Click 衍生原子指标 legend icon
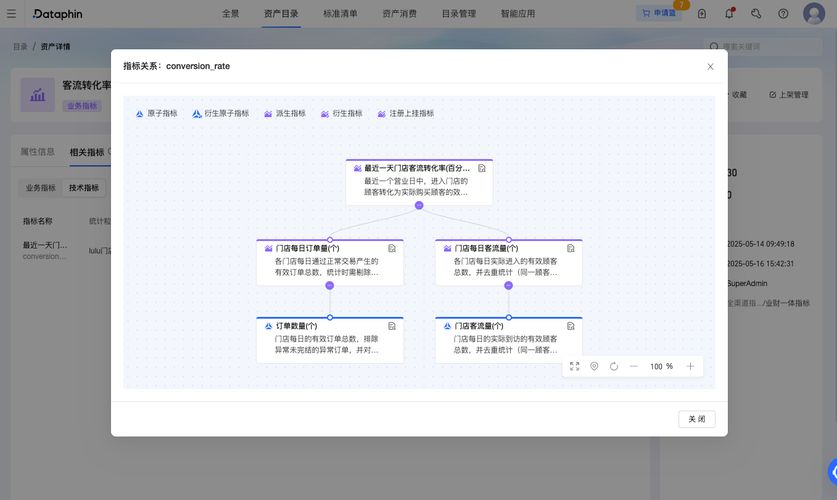 coord(196,114)
